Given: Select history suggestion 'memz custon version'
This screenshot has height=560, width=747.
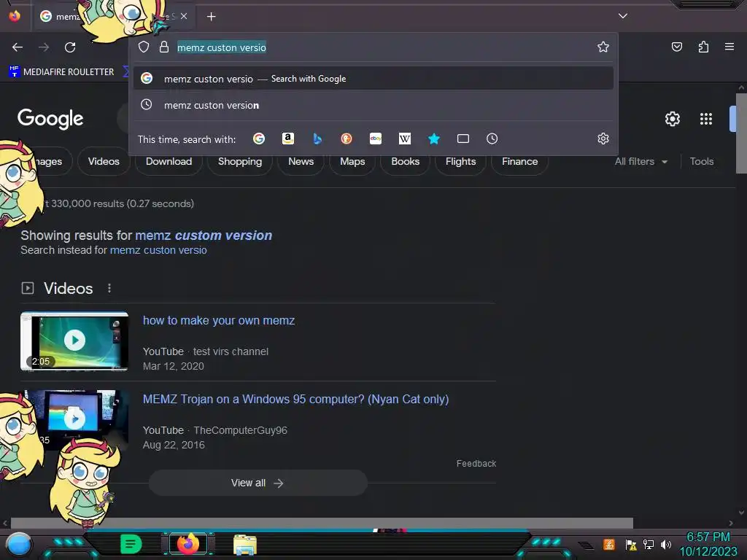Looking at the screenshot, I should [373, 105].
